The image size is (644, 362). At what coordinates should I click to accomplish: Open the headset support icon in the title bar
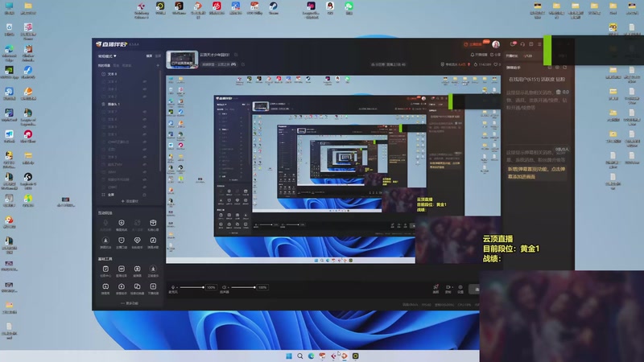(x=522, y=44)
